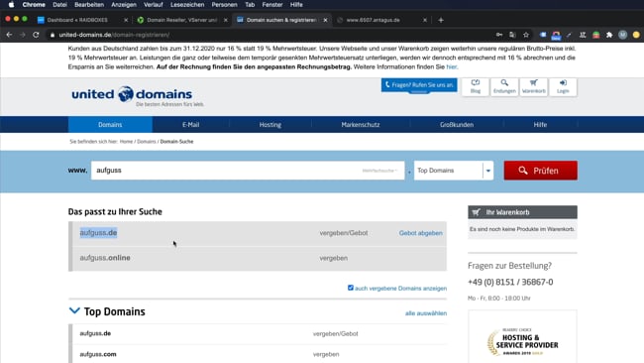The width and height of the screenshot is (644, 363).
Task: Toggle 'auch vergebene Domains anzeigen' checkbox
Action: click(351, 288)
